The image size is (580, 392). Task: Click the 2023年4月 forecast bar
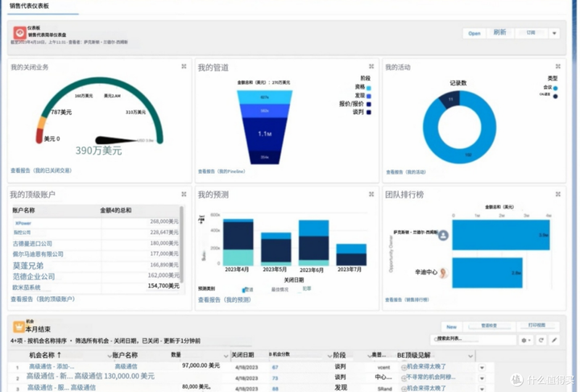(x=238, y=242)
